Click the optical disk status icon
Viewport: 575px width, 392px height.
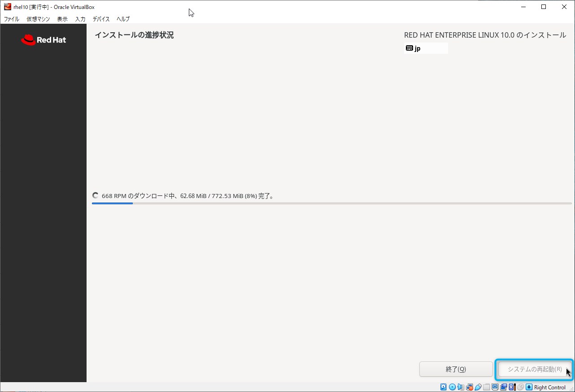(452, 387)
